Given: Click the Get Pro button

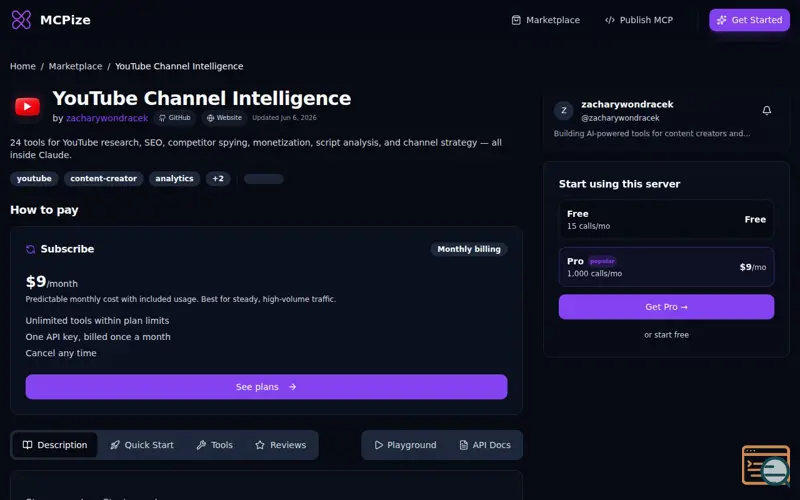Looking at the screenshot, I should coord(666,307).
